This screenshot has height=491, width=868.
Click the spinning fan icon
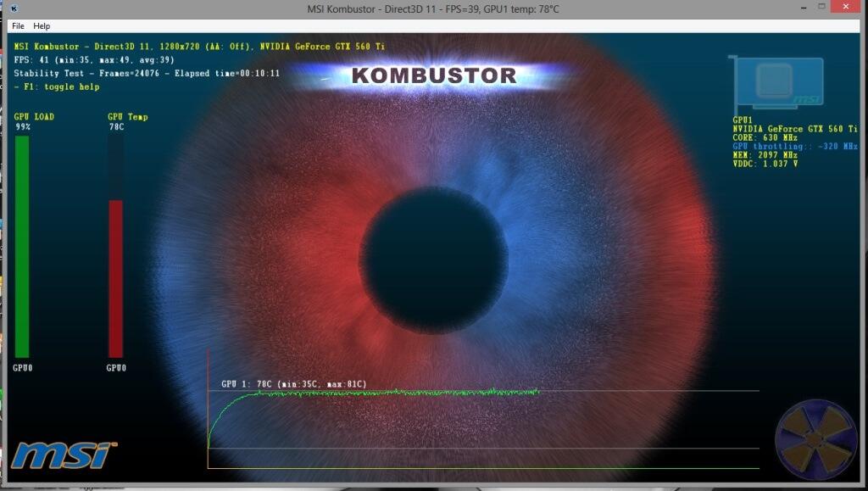coord(816,440)
